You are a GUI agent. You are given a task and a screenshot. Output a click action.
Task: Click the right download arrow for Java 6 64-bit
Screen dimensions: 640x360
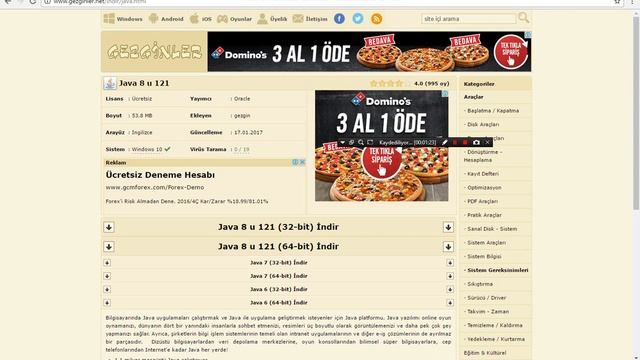click(450, 303)
